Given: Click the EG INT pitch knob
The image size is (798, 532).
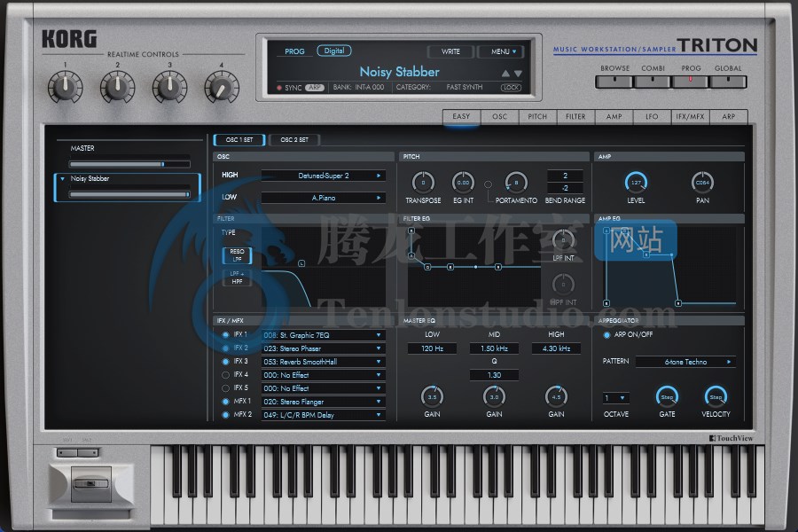Looking at the screenshot, I should pyautogui.click(x=463, y=183).
